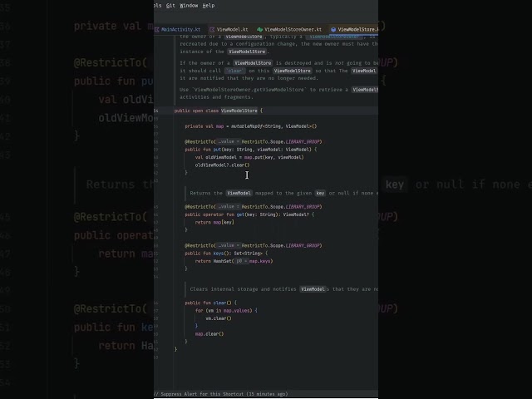Open the Git menu

click(x=170, y=6)
